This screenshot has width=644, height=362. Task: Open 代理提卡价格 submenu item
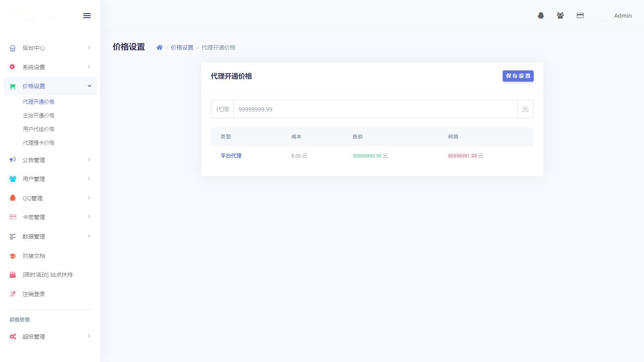39,143
